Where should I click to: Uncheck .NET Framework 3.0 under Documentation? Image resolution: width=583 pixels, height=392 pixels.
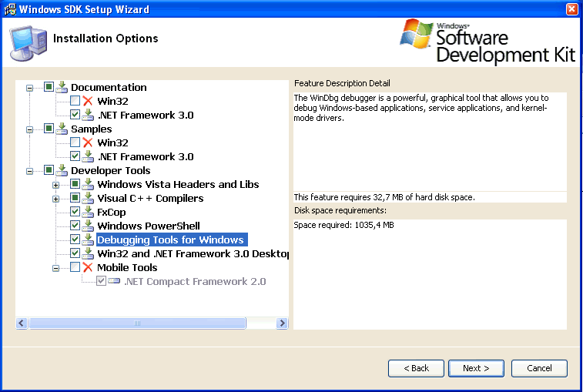(x=75, y=115)
